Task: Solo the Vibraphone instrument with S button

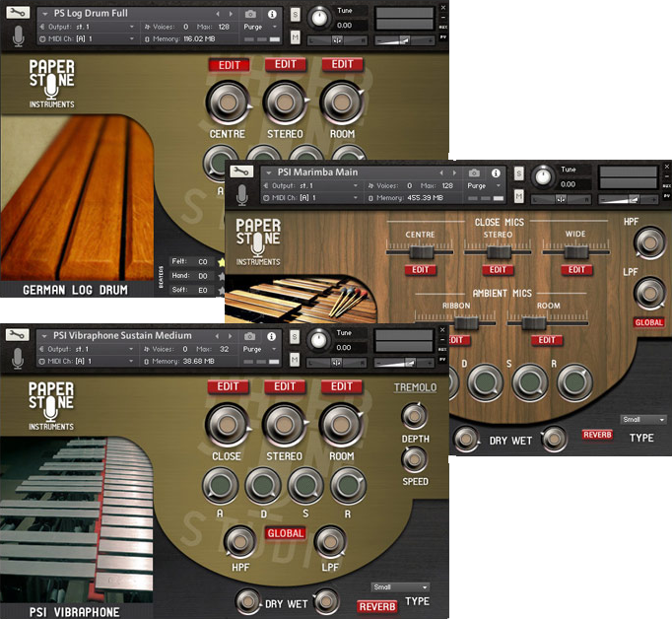Action: click(295, 337)
